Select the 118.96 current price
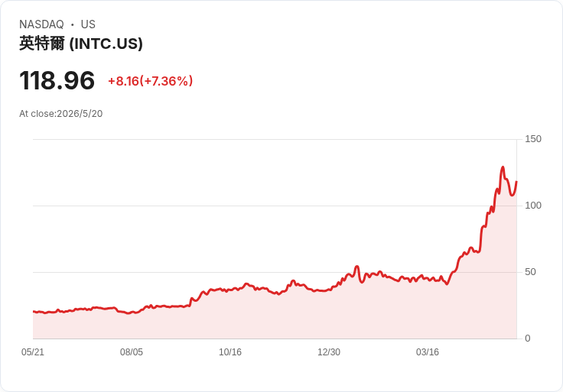The height and width of the screenshot is (392, 563). 57,80
